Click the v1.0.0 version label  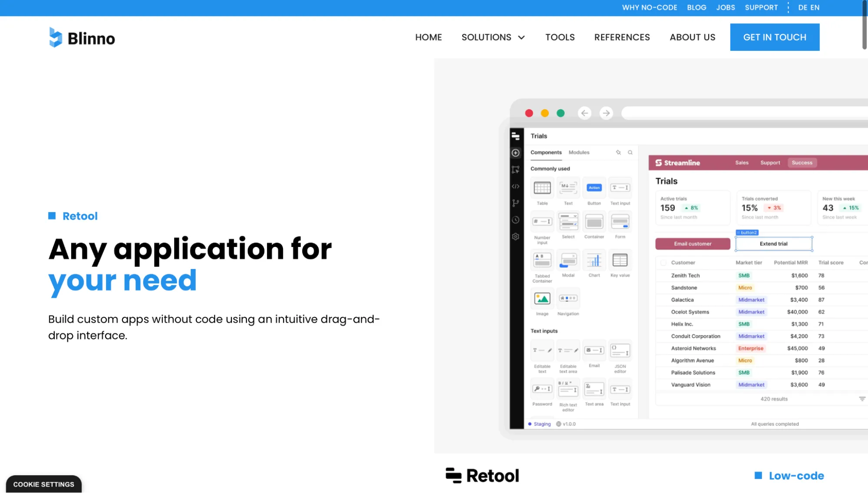pos(566,424)
